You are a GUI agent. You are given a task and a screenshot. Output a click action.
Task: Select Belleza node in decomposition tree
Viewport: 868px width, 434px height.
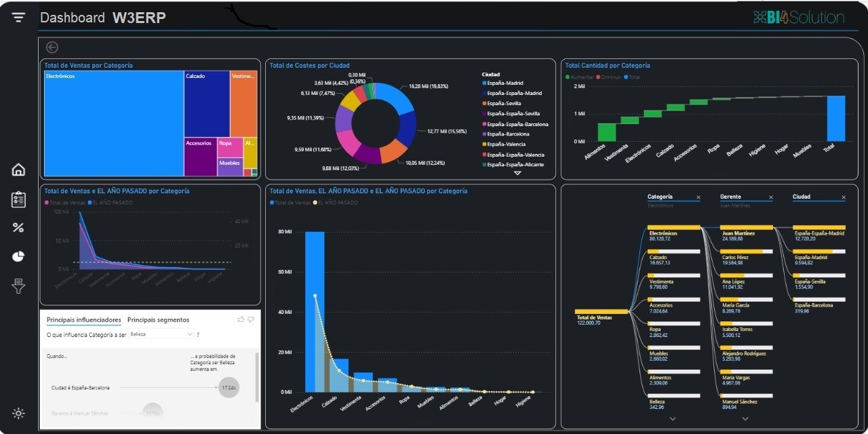click(x=673, y=401)
